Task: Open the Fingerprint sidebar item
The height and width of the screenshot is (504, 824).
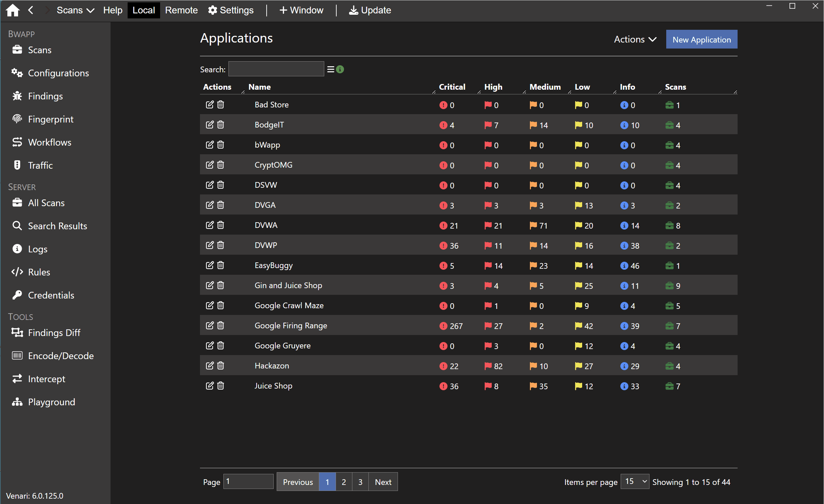Action: pyautogui.click(x=50, y=119)
